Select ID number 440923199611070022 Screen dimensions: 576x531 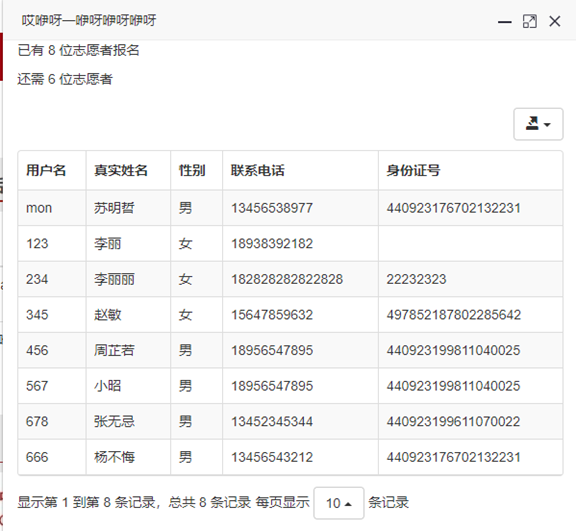click(453, 421)
